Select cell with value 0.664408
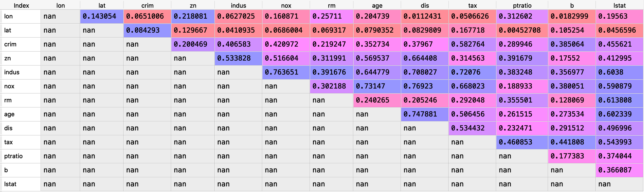The width and height of the screenshot is (644, 192). pos(425,58)
